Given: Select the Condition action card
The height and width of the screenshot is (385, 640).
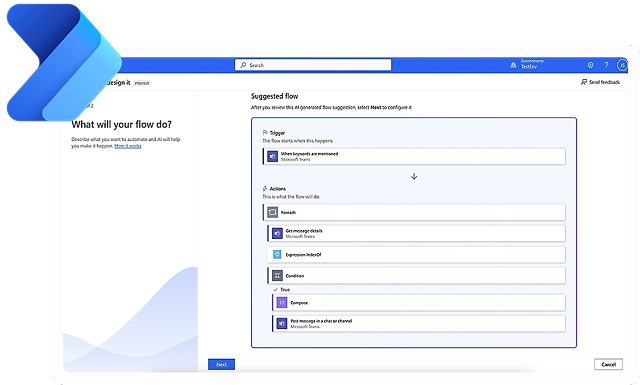Looking at the screenshot, I should pyautogui.click(x=416, y=276).
